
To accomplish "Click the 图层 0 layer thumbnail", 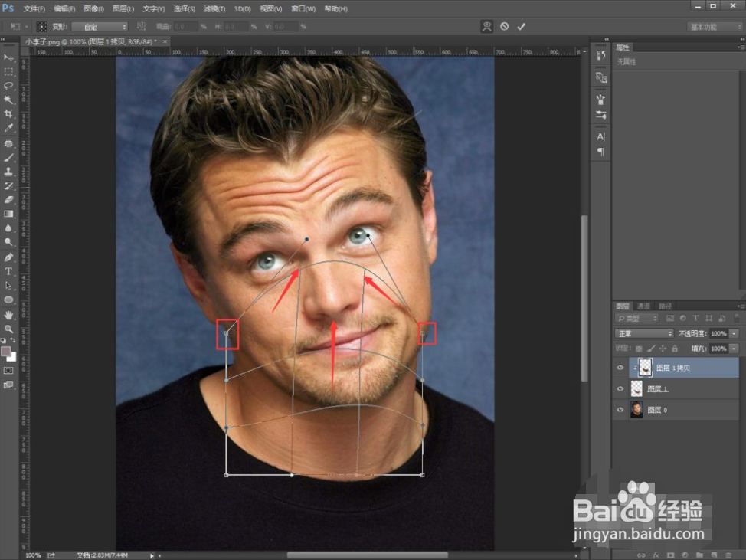I will (636, 410).
